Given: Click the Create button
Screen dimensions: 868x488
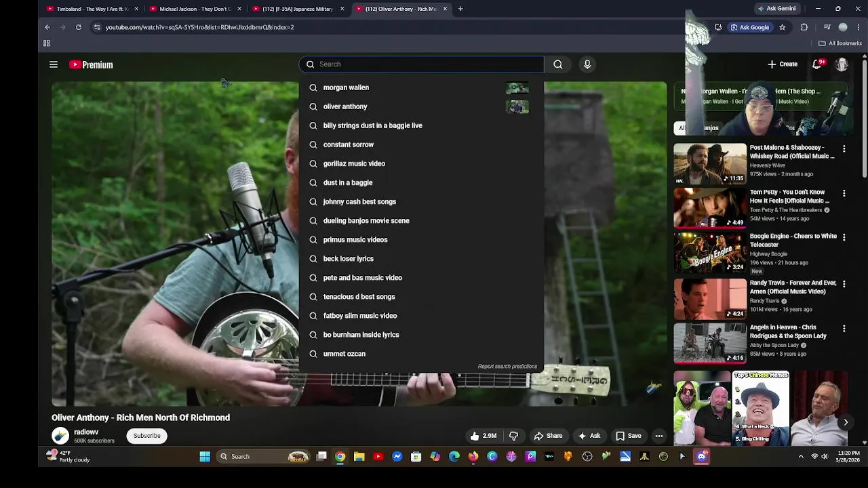Looking at the screenshot, I should tap(783, 64).
